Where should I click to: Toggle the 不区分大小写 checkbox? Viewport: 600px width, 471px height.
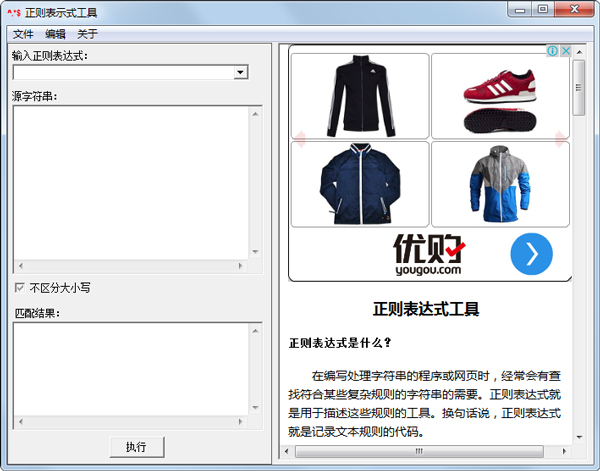[x=20, y=287]
